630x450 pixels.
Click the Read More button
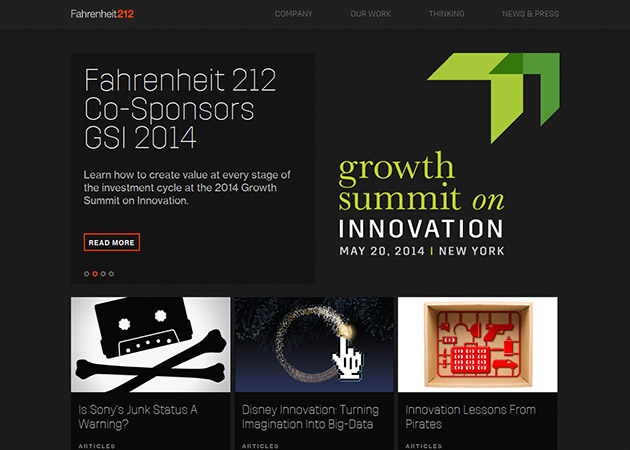tap(112, 242)
